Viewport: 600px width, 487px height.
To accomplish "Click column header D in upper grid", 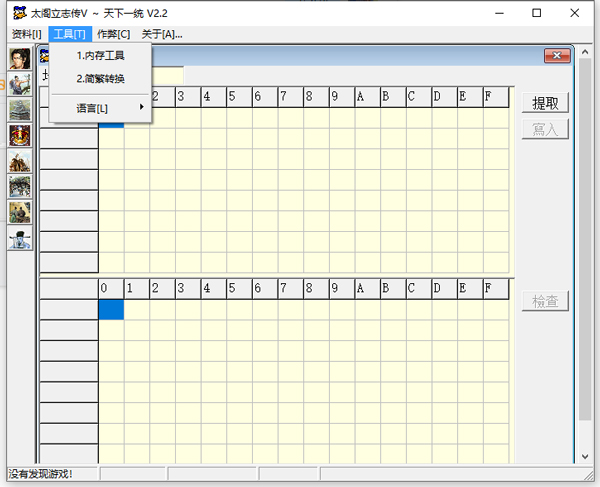I will (x=445, y=97).
